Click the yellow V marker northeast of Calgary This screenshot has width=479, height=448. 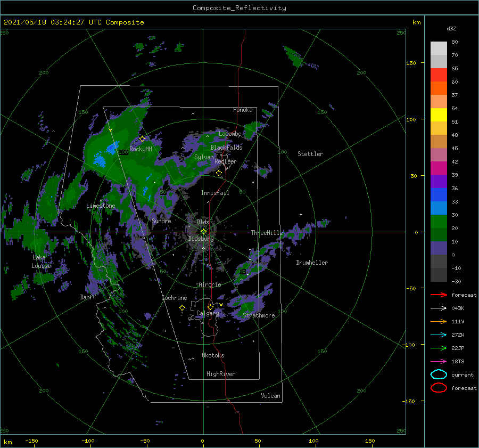(x=221, y=305)
